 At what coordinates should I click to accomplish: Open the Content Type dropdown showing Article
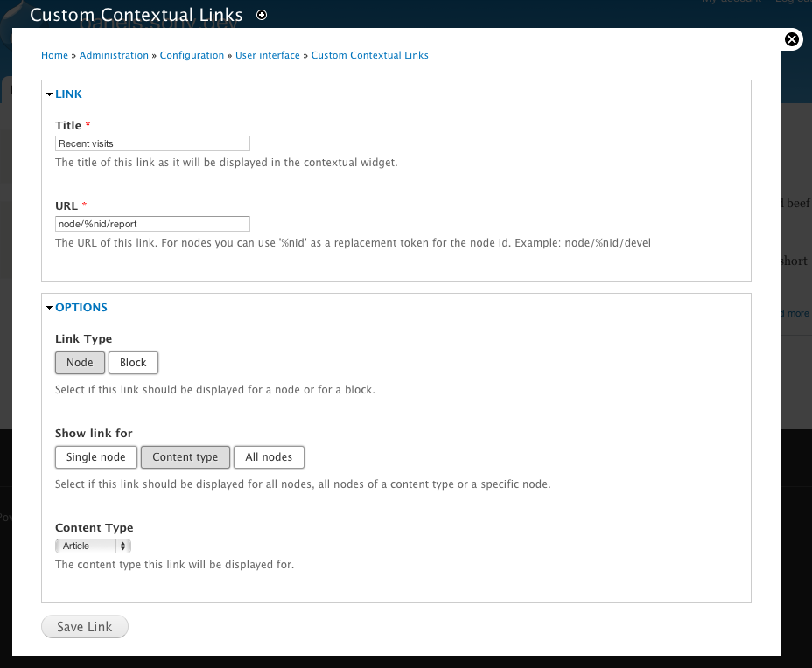coord(93,545)
